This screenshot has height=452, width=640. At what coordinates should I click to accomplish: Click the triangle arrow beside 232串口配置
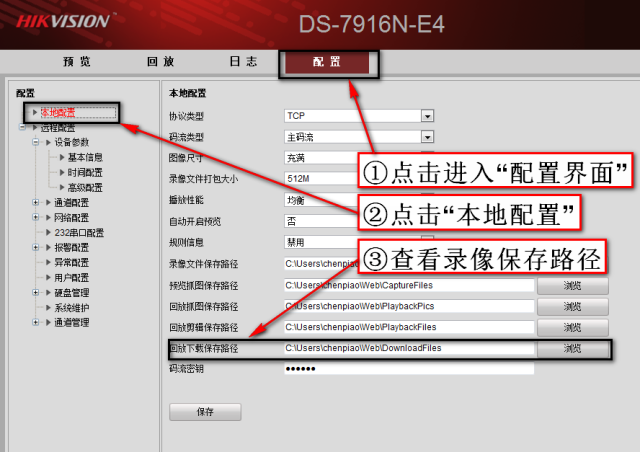[x=49, y=232]
